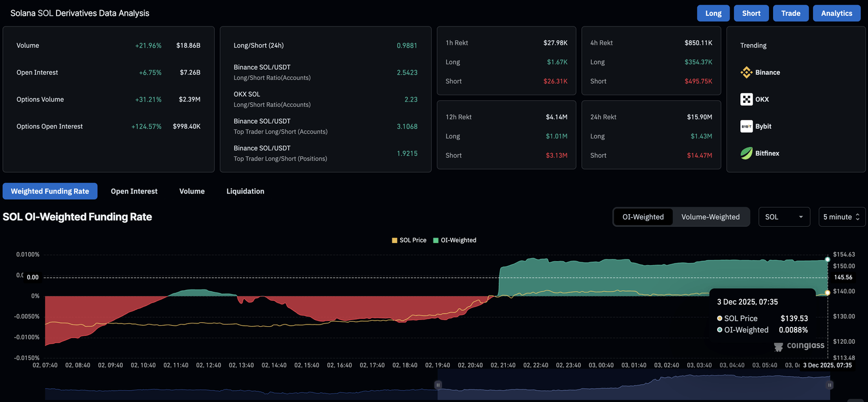
Task: Open the 5 minute interval selector
Action: point(841,217)
